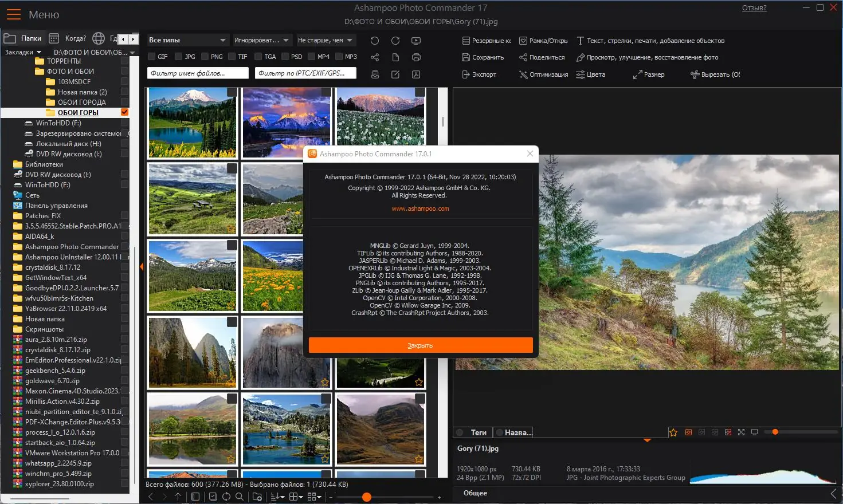Click the monitor icon below preview
843x504 pixels.
[x=754, y=432]
